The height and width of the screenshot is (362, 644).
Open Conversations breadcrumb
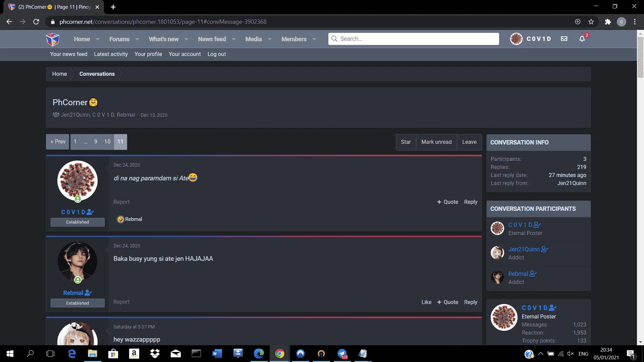tap(97, 74)
